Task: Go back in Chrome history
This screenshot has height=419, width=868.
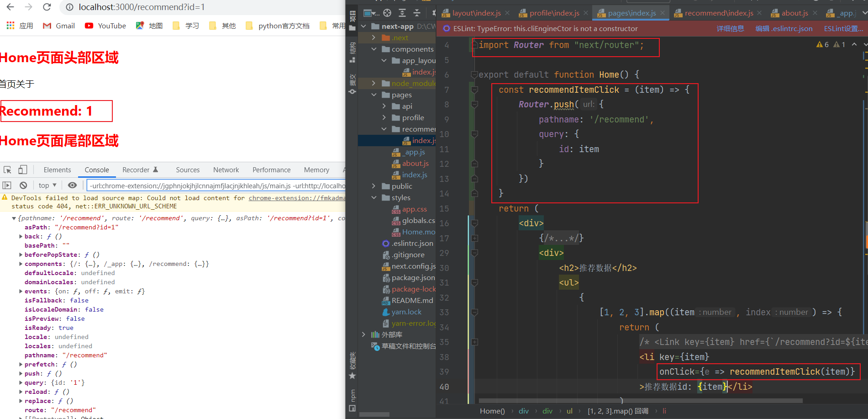Action: coord(10,7)
